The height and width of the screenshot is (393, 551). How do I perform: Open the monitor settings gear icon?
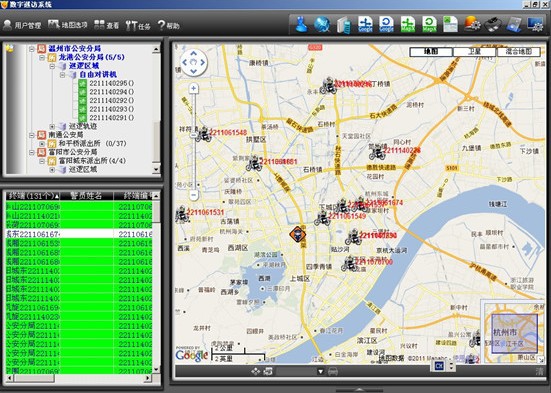tap(535, 25)
